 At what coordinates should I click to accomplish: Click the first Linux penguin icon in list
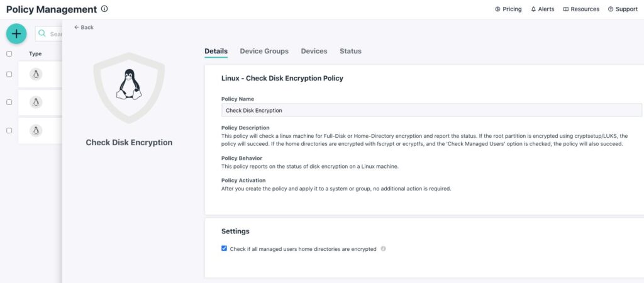[x=36, y=75]
